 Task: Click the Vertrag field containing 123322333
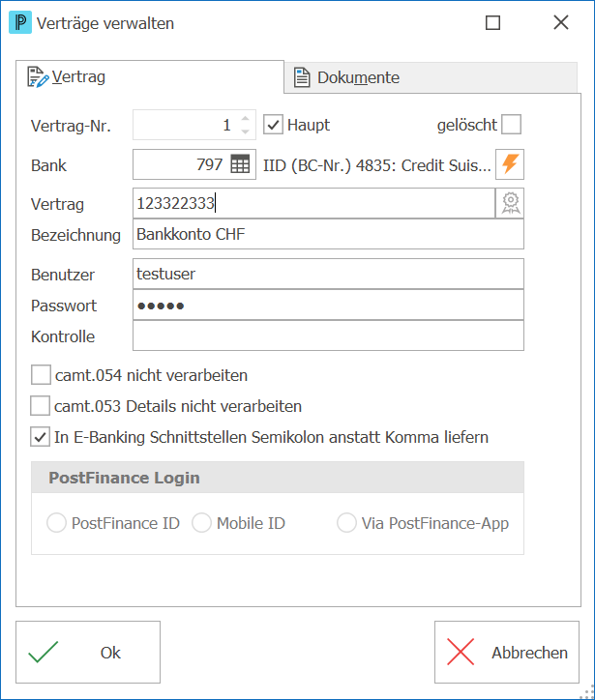[314, 203]
